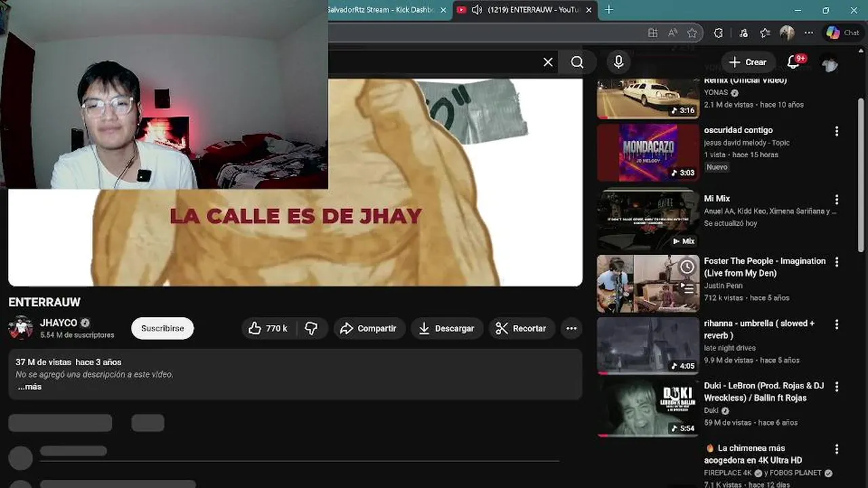The height and width of the screenshot is (488, 868).
Task: Mute the ENTERRAUW tab speaker icon
Action: [x=477, y=9]
